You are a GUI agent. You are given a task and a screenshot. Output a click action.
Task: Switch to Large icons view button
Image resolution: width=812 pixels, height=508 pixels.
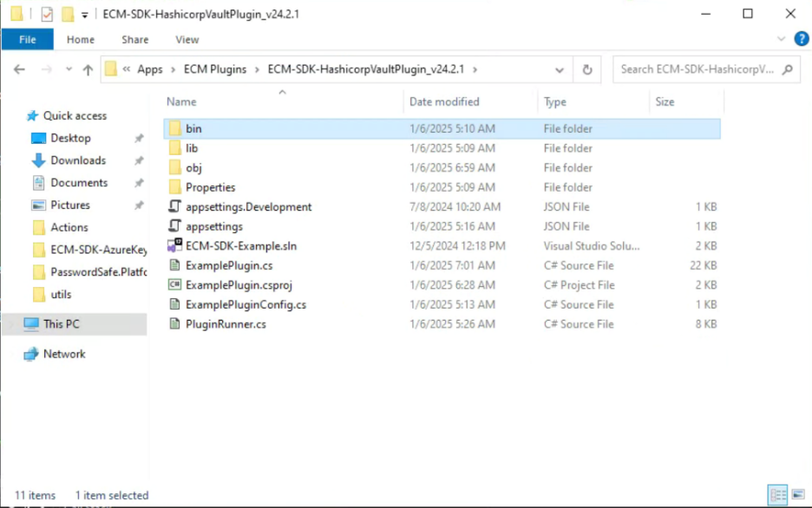(x=798, y=495)
